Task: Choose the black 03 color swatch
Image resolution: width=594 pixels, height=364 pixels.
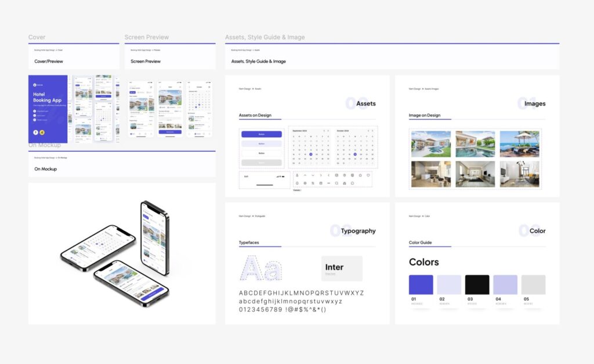Action: tap(477, 285)
